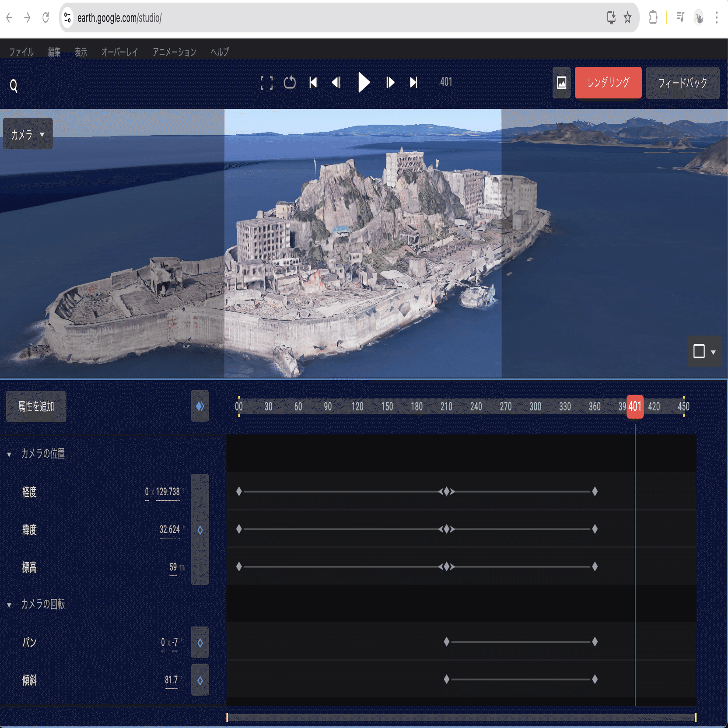Play the animation
This screenshot has height=728, width=728.
tap(364, 82)
